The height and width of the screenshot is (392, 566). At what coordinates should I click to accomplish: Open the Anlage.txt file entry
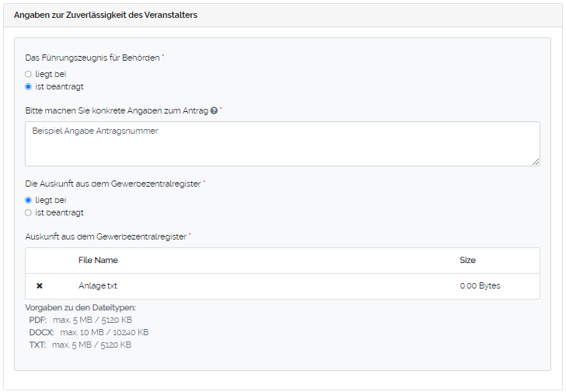pos(97,285)
